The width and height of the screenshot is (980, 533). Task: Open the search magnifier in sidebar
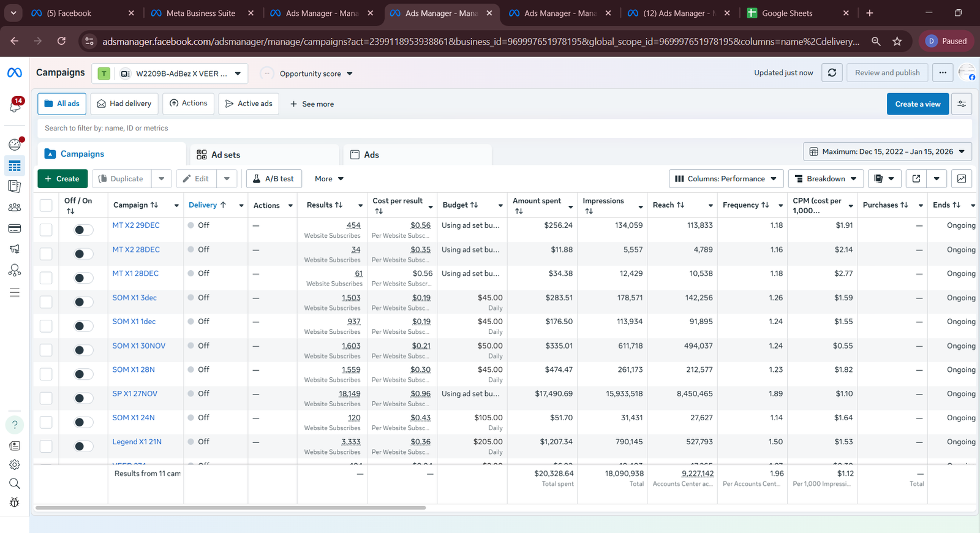[15, 483]
